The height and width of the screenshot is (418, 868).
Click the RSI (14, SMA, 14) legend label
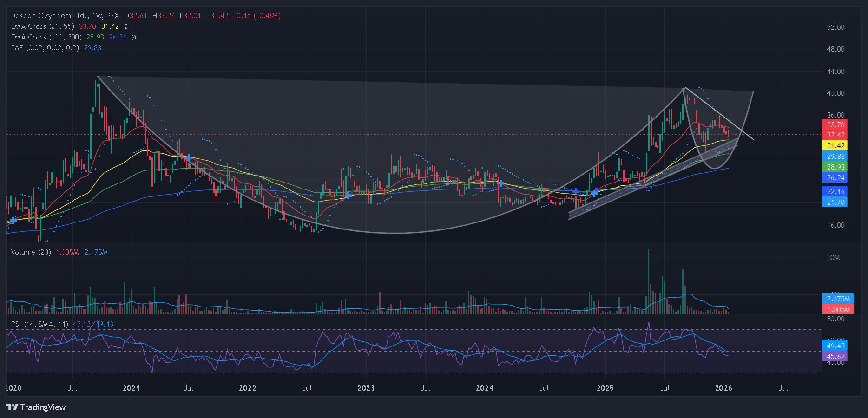tap(39, 324)
